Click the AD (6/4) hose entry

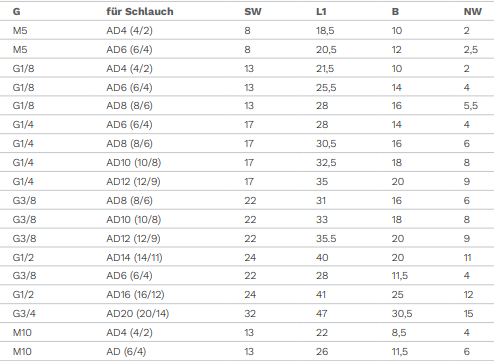click(x=126, y=352)
